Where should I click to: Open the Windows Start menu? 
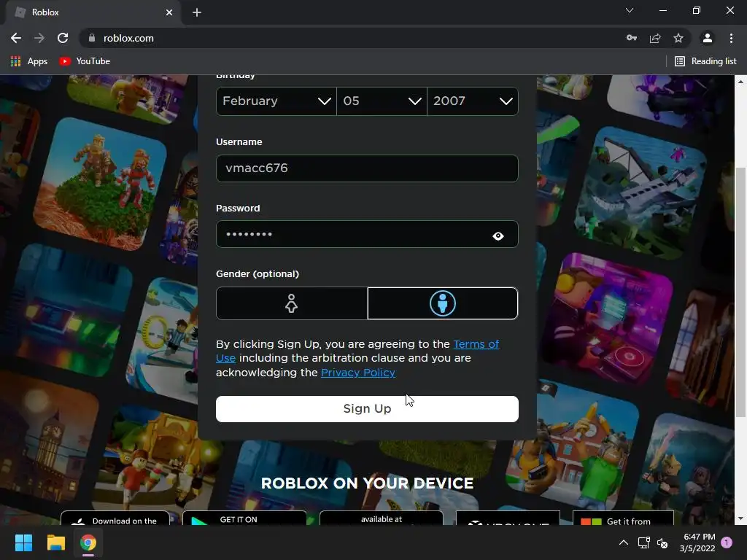pyautogui.click(x=23, y=542)
